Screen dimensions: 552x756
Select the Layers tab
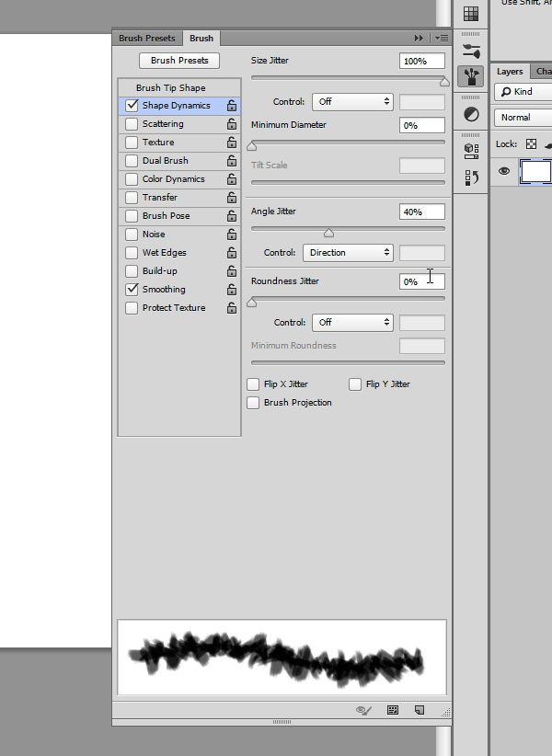tap(510, 72)
